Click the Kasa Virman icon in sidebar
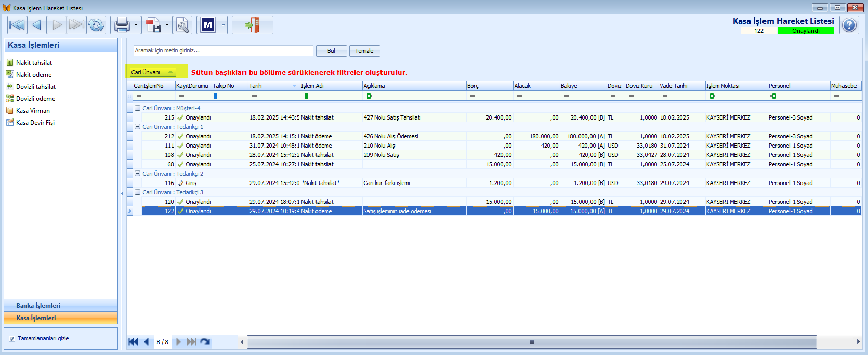The width and height of the screenshot is (868, 355). (x=10, y=110)
